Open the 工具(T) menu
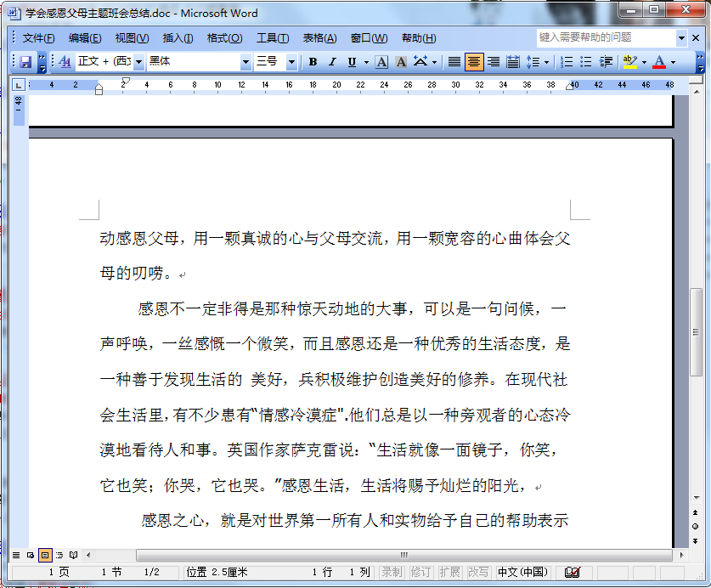The height and width of the screenshot is (588, 711). [273, 38]
